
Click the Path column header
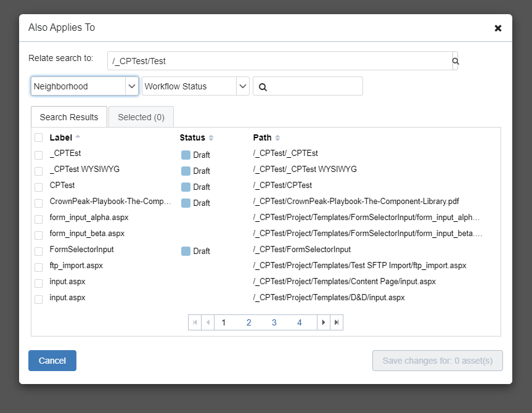[x=262, y=137]
